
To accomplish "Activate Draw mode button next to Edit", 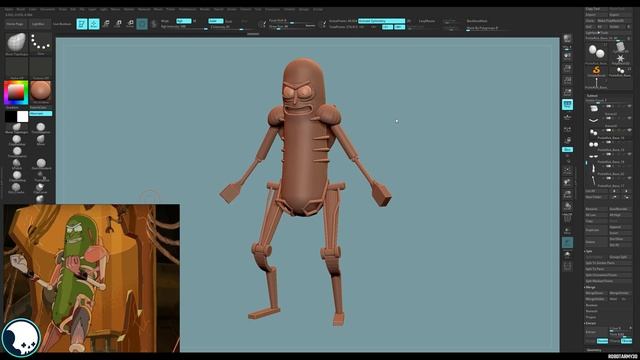I will 94,24.
